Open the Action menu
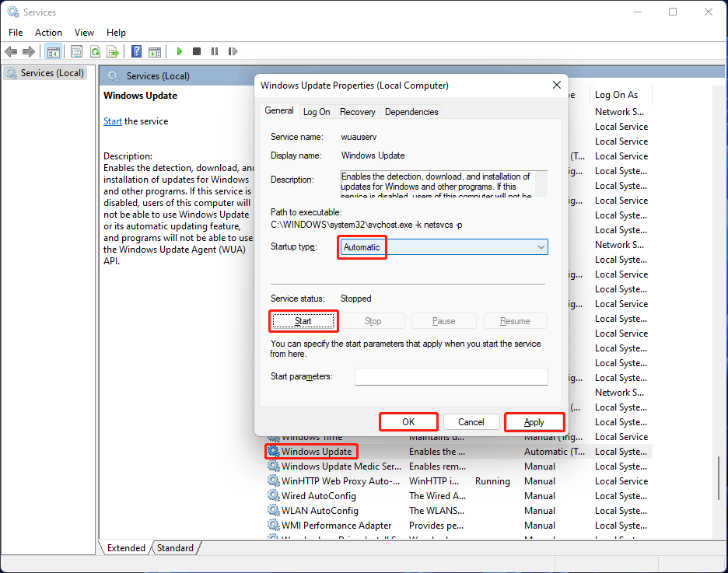 (48, 33)
